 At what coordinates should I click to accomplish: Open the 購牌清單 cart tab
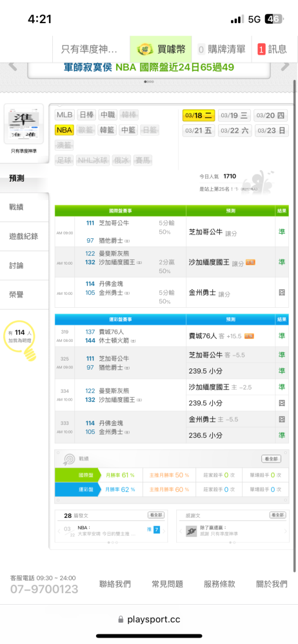click(x=222, y=50)
